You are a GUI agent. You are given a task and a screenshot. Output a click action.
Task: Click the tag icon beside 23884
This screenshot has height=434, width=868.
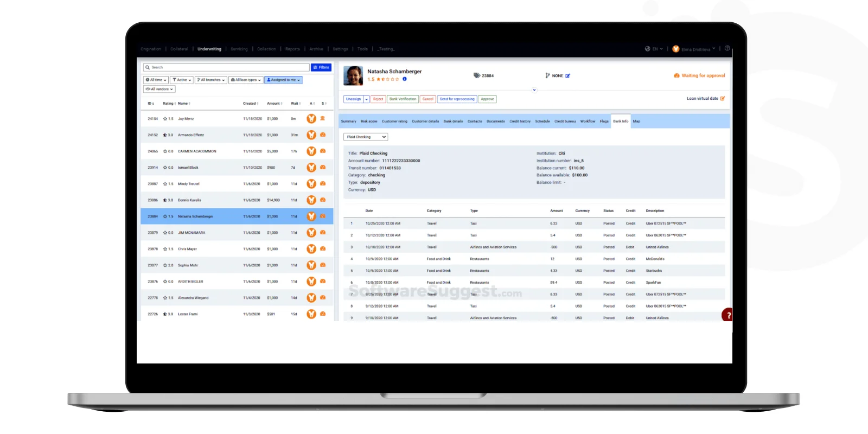[x=477, y=75]
